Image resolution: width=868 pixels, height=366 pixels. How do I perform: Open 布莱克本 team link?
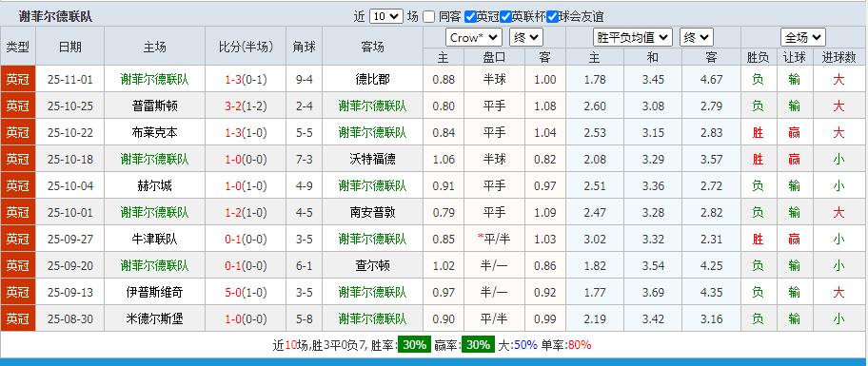[155, 133]
